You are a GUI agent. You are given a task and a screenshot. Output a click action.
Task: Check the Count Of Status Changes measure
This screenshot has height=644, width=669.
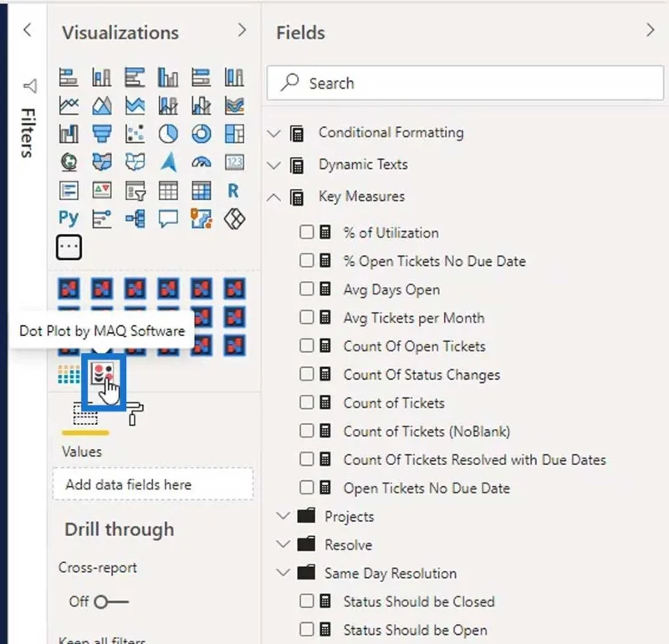[306, 374]
